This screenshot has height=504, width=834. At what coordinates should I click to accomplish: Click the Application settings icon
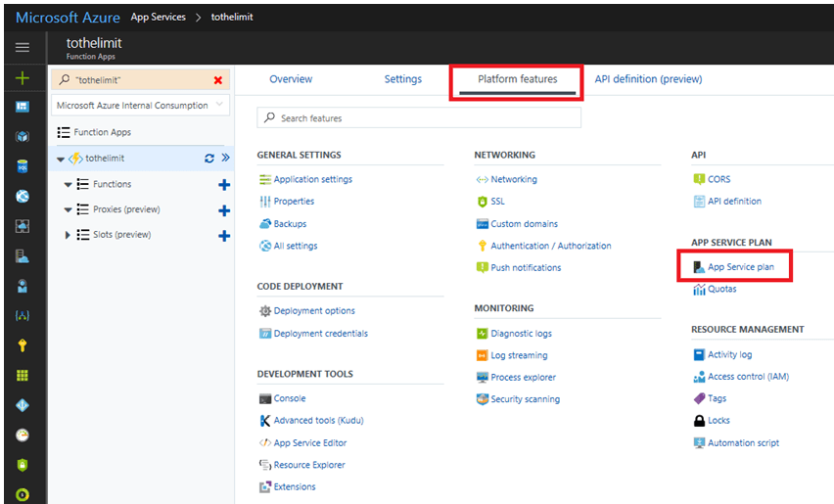[265, 179]
